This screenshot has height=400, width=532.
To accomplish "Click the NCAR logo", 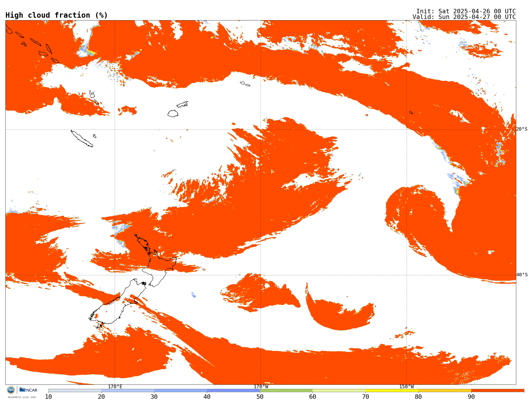I will tap(28, 390).
